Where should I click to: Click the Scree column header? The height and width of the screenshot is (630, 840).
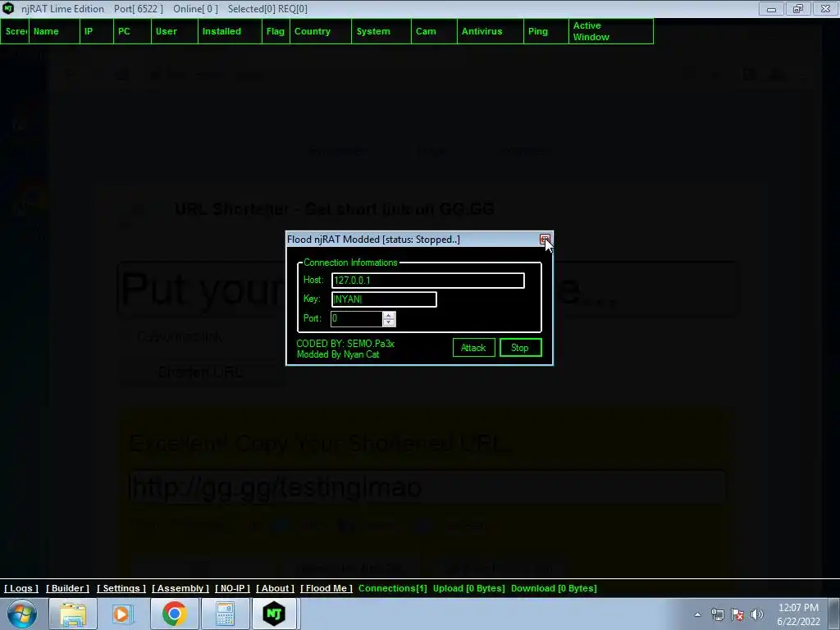(15, 31)
